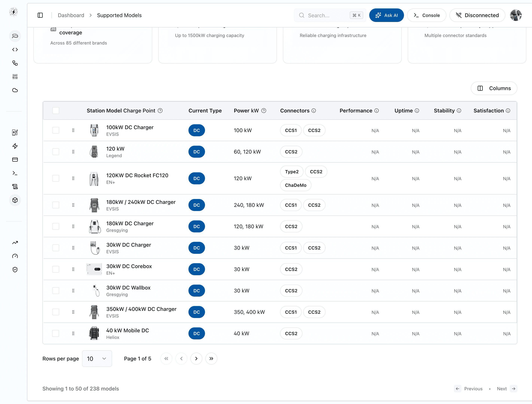Viewport: 532px width, 404px height.
Task: Select Supported Models breadcrumb item
Action: point(119,15)
